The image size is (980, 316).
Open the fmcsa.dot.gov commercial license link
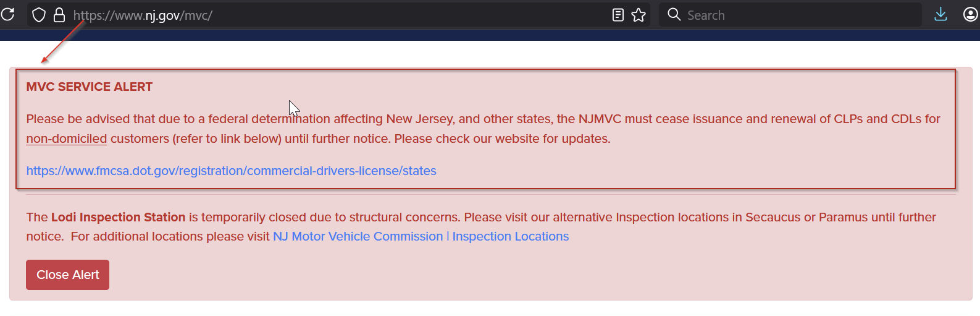231,171
